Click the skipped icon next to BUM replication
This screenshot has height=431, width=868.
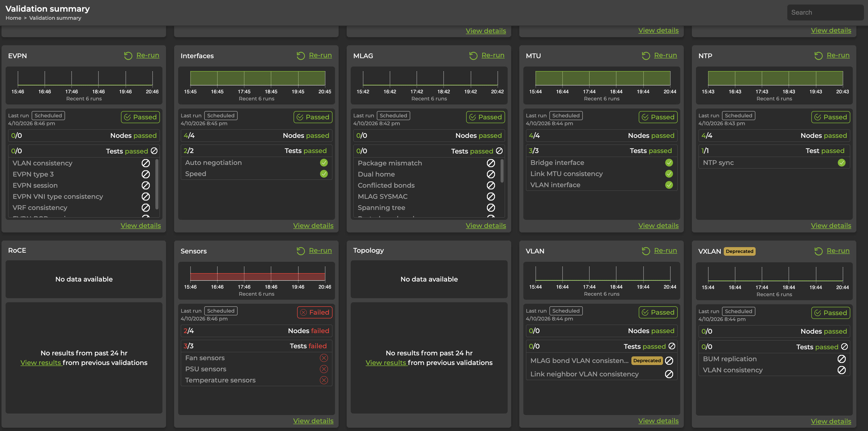coord(841,359)
